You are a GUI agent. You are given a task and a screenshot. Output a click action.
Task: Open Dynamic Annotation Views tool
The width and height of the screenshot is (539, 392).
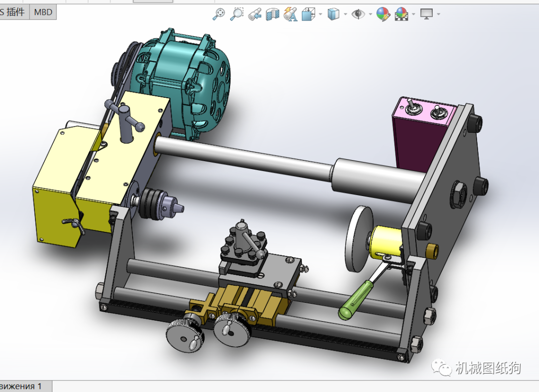[290, 14]
